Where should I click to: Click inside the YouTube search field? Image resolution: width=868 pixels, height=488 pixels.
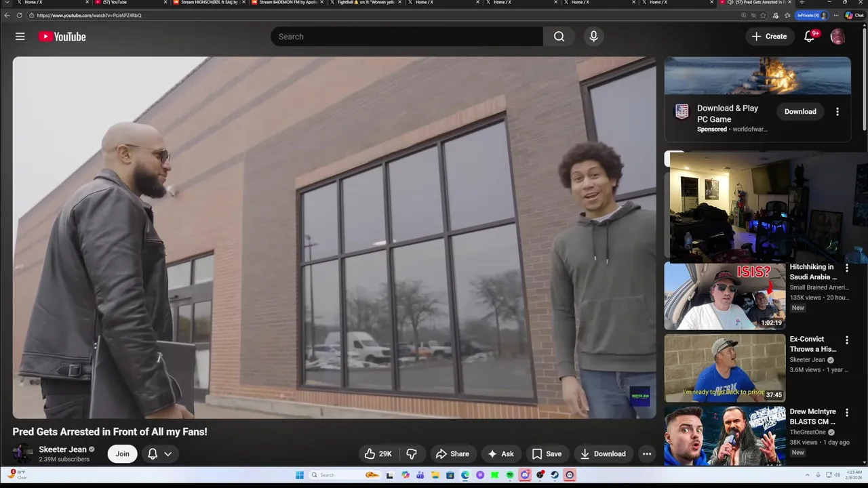pyautogui.click(x=407, y=37)
